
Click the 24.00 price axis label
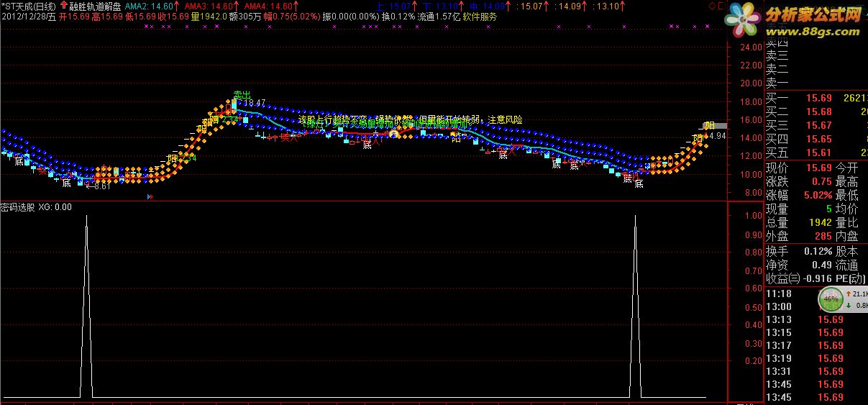[x=750, y=47]
